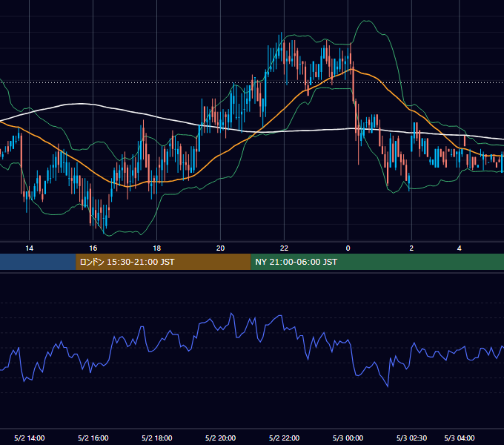Viewport: 504px width, 445px height.
Task: Click the unlabeled blue session bar
Action: [x=38, y=262]
